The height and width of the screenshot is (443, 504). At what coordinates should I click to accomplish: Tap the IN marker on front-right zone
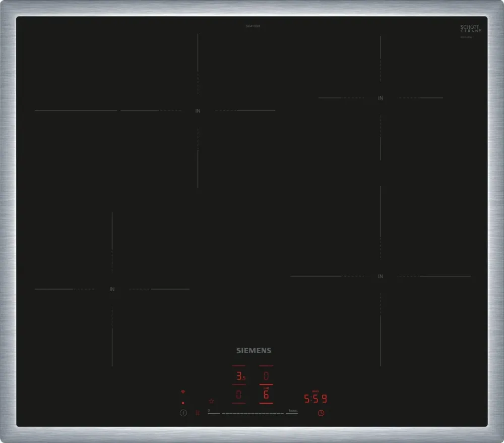point(381,276)
